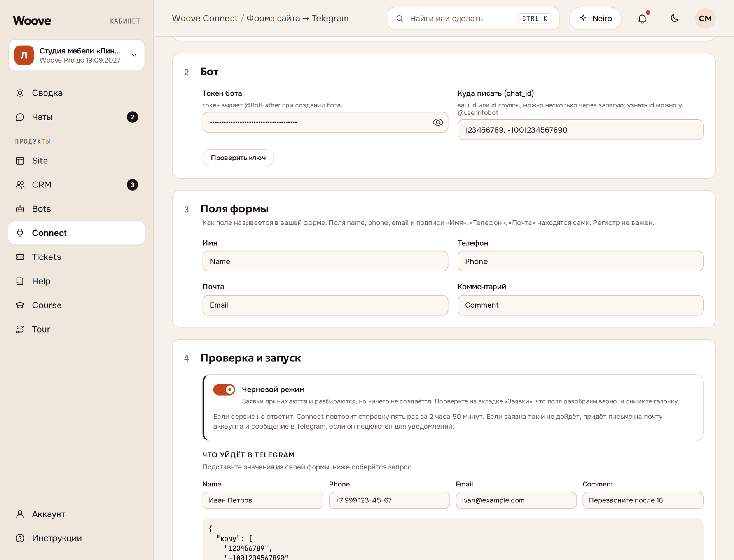Click the JSON request preview block

tap(453, 539)
